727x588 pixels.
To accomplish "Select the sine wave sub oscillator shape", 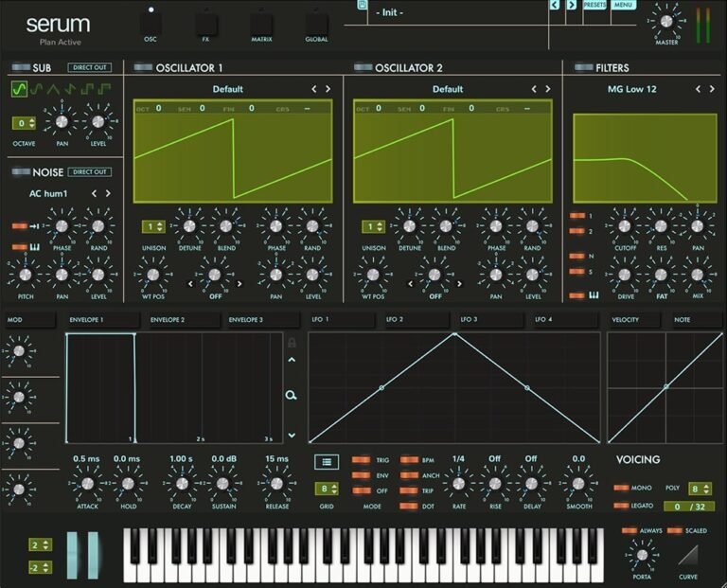I will (19, 89).
